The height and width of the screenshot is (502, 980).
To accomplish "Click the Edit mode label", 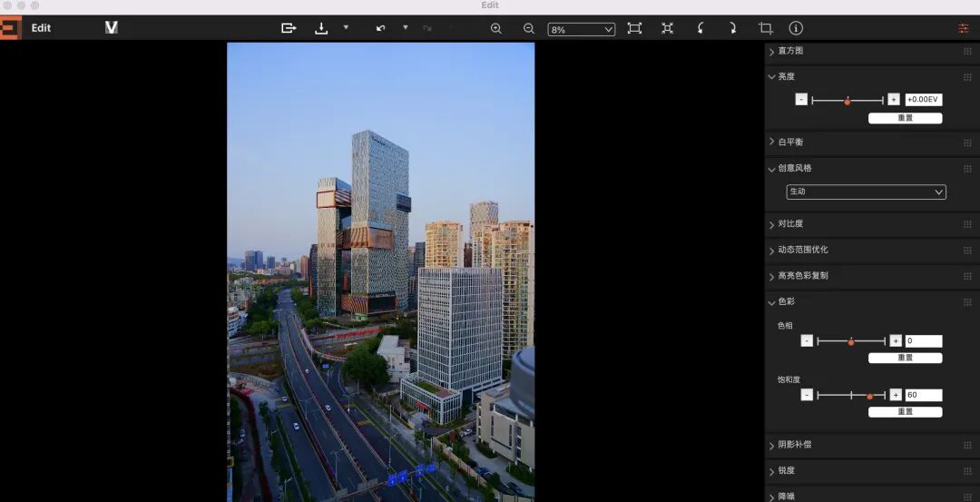I will point(41,28).
